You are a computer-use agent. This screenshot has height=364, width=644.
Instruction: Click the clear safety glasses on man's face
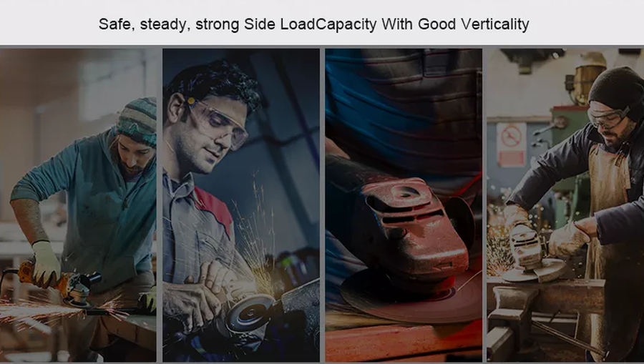point(218,123)
